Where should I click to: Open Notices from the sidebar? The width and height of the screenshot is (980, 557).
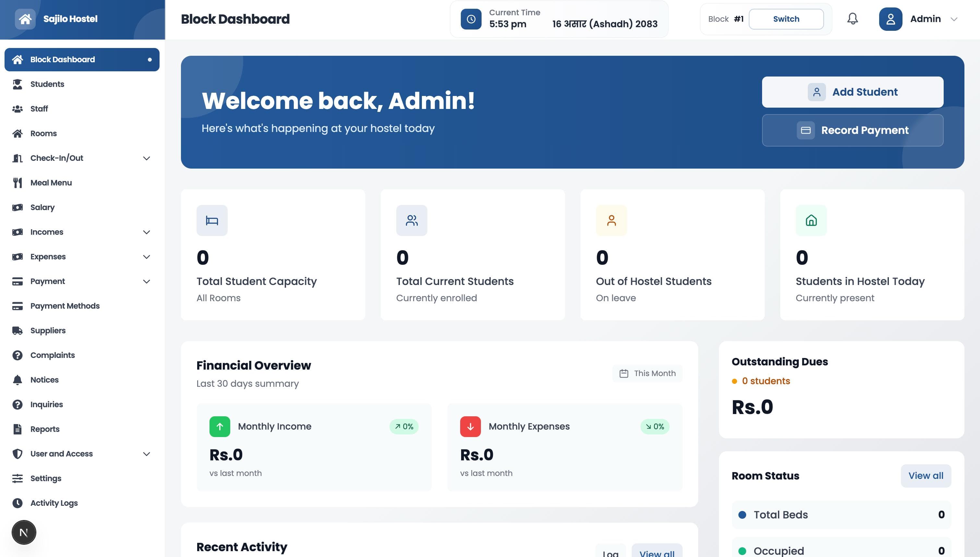82,380
